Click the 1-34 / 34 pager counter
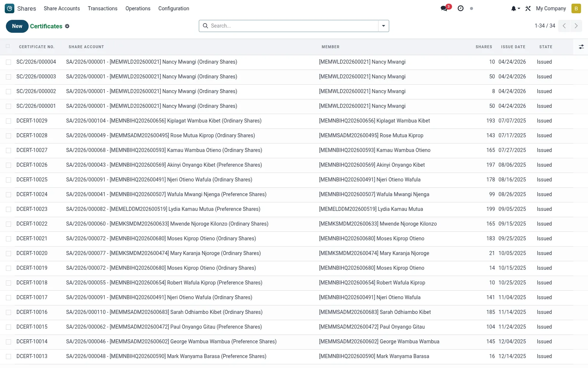 (x=545, y=26)
